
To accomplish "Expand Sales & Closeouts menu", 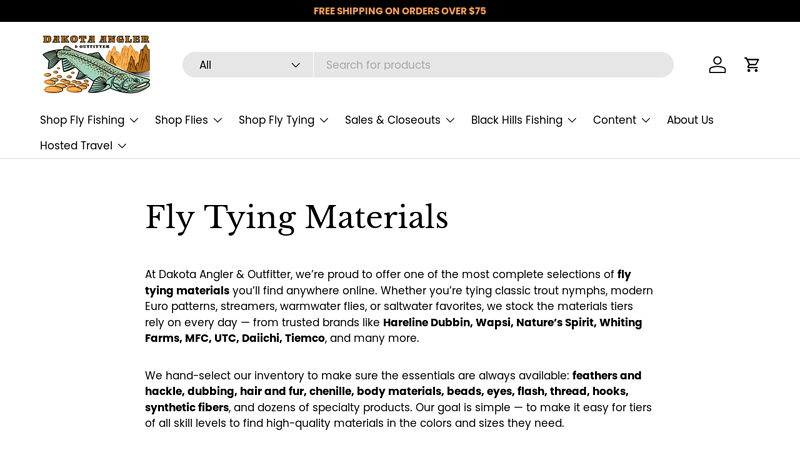I will click(x=399, y=120).
